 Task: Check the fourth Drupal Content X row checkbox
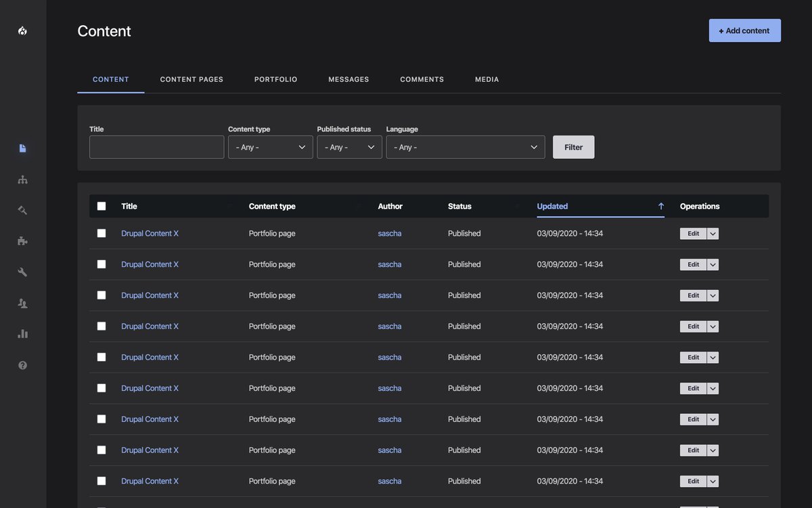(x=101, y=326)
